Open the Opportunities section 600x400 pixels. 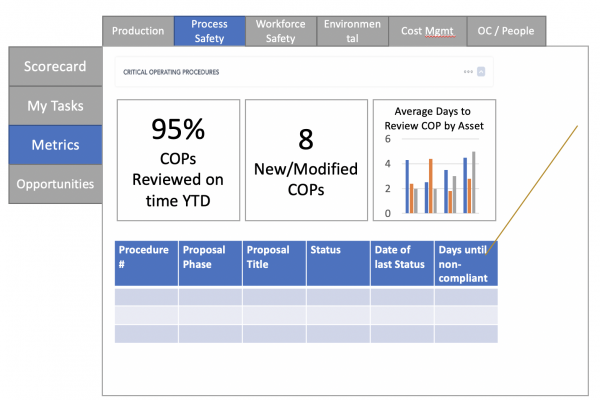click(x=55, y=184)
